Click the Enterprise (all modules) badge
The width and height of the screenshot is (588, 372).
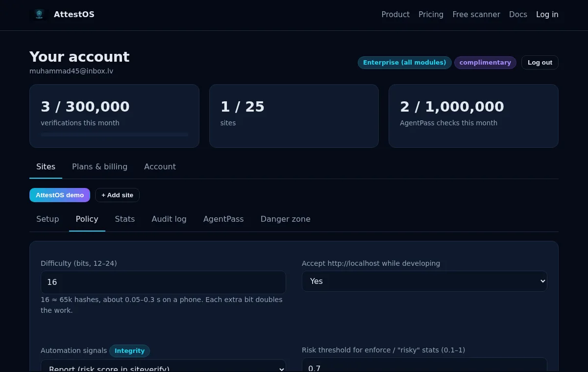405,63
